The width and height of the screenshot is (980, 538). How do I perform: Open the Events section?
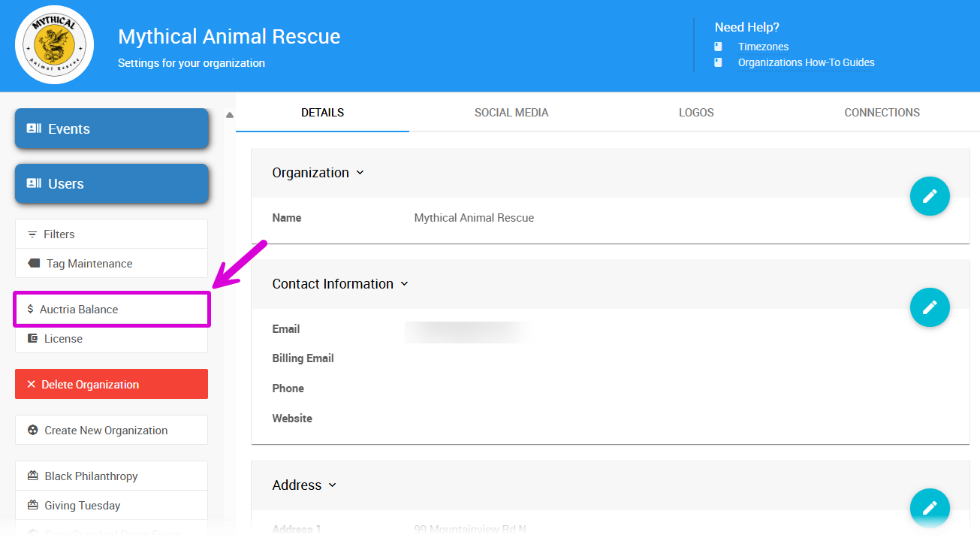111,129
